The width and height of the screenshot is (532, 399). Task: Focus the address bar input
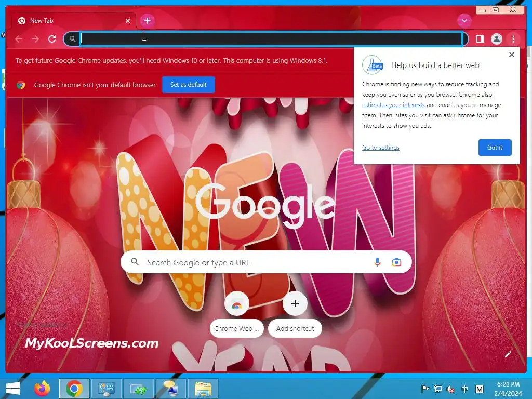(x=271, y=39)
